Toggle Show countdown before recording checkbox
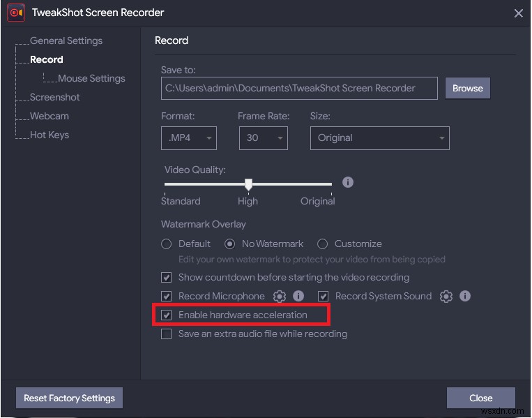Viewport: 532px width, 418px height. tap(166, 278)
